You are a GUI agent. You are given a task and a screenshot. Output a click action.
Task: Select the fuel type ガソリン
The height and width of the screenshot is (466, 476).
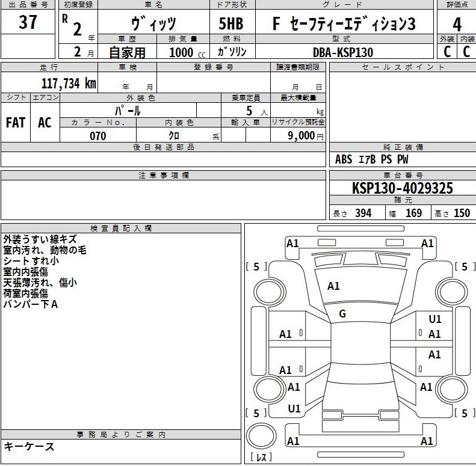click(232, 52)
